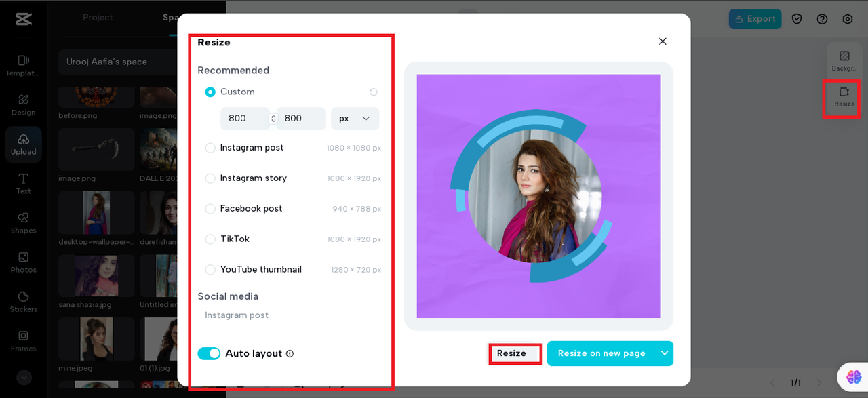Viewport: 868px width, 398px height.
Task: Select the sana shazia.jpg thumbnail
Action: (96, 276)
